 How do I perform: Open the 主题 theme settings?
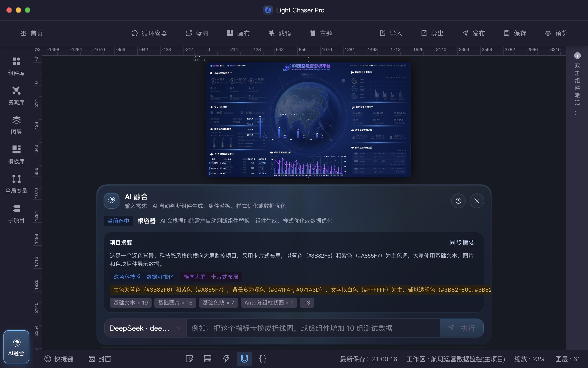click(321, 33)
